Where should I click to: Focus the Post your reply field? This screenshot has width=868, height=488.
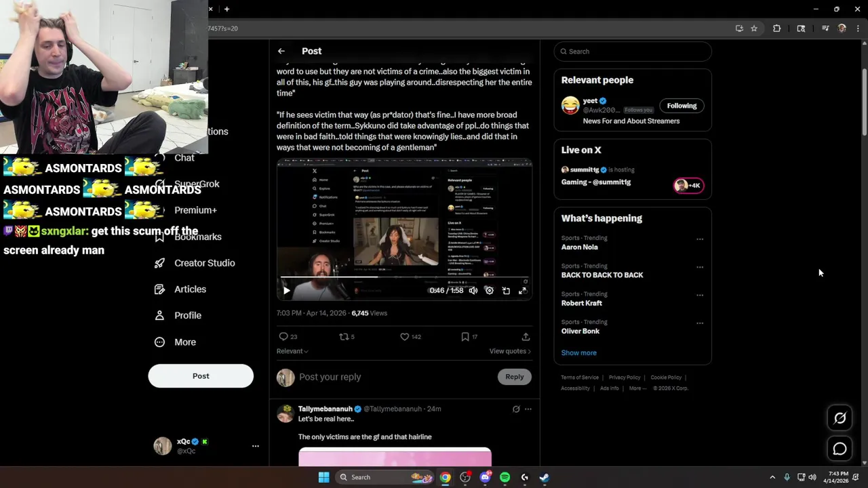[397, 377]
